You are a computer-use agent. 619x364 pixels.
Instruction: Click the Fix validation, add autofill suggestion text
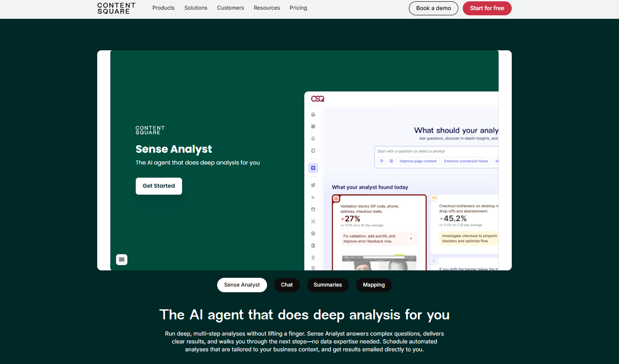click(369, 238)
